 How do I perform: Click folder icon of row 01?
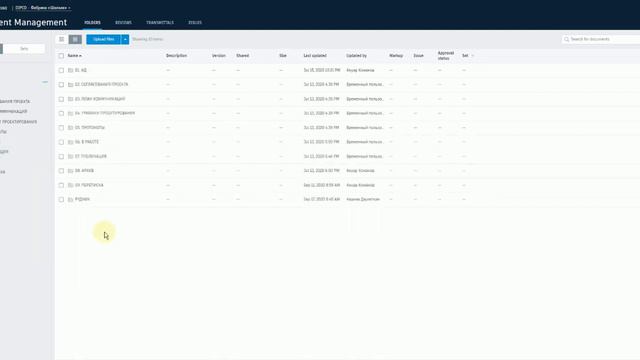pos(71,70)
